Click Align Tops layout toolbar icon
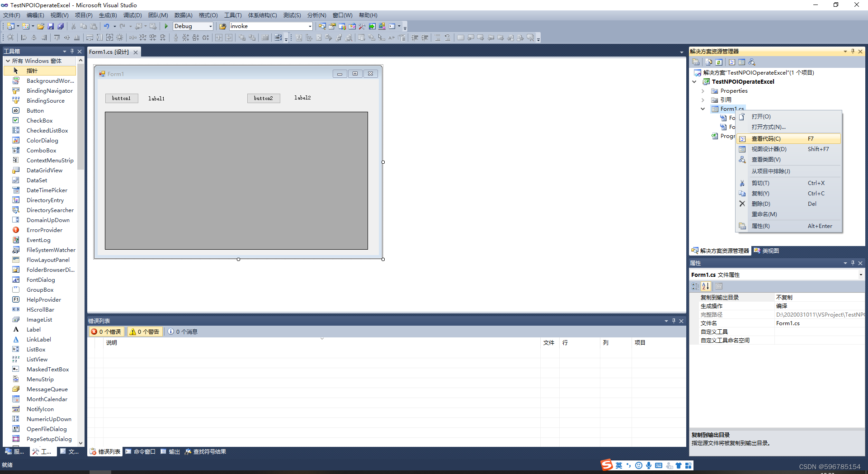The height and width of the screenshot is (474, 868). 57,38
